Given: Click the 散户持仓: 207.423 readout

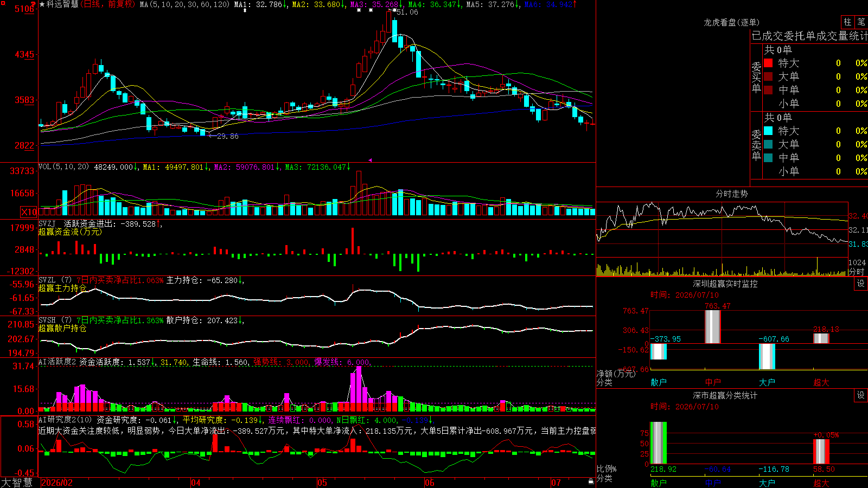Looking at the screenshot, I should tap(205, 320).
